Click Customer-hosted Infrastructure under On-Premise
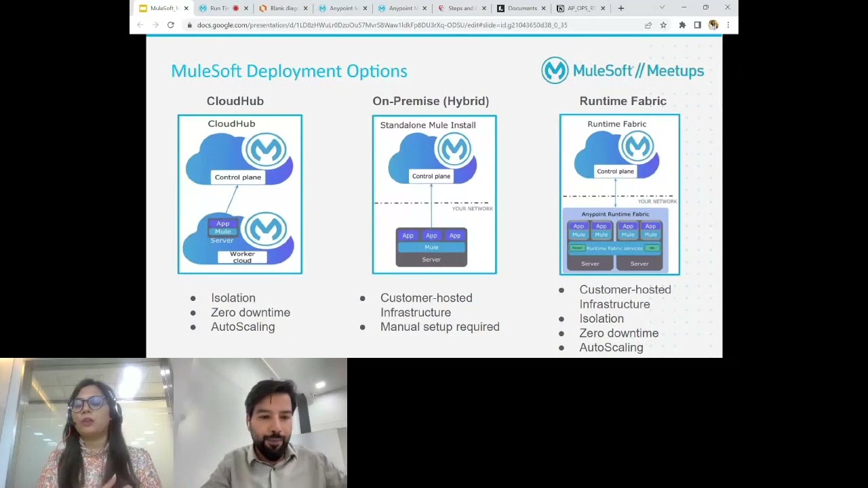This screenshot has width=868, height=488. tap(426, 305)
